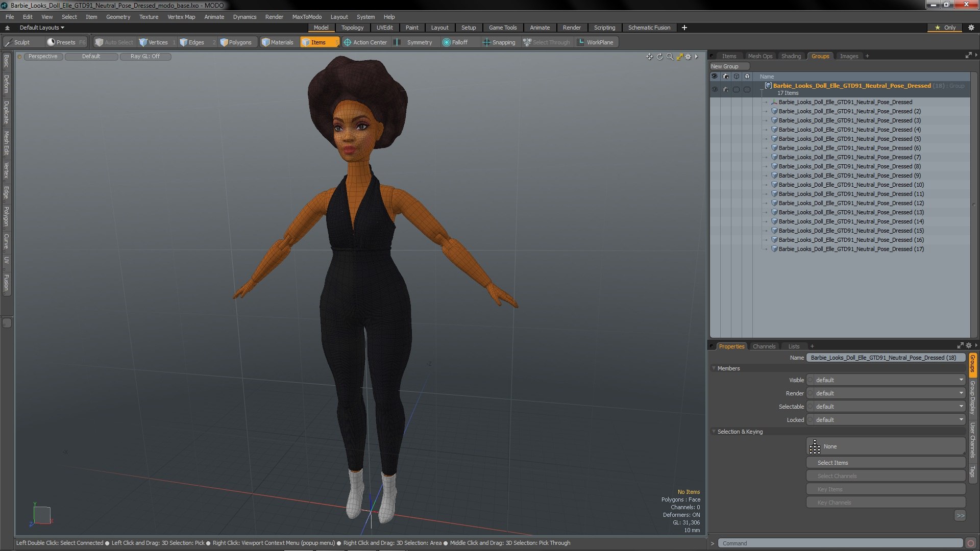Click the Command input field
The image size is (980, 551).
841,543
